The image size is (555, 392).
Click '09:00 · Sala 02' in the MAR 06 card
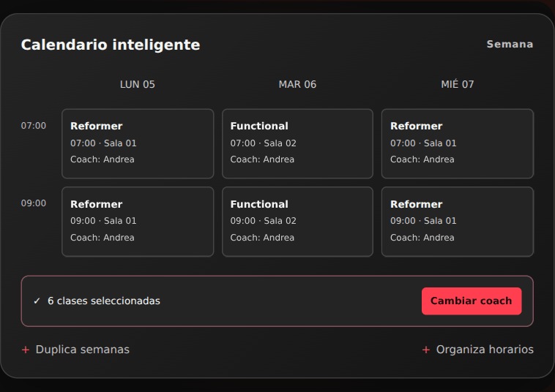[x=264, y=221]
